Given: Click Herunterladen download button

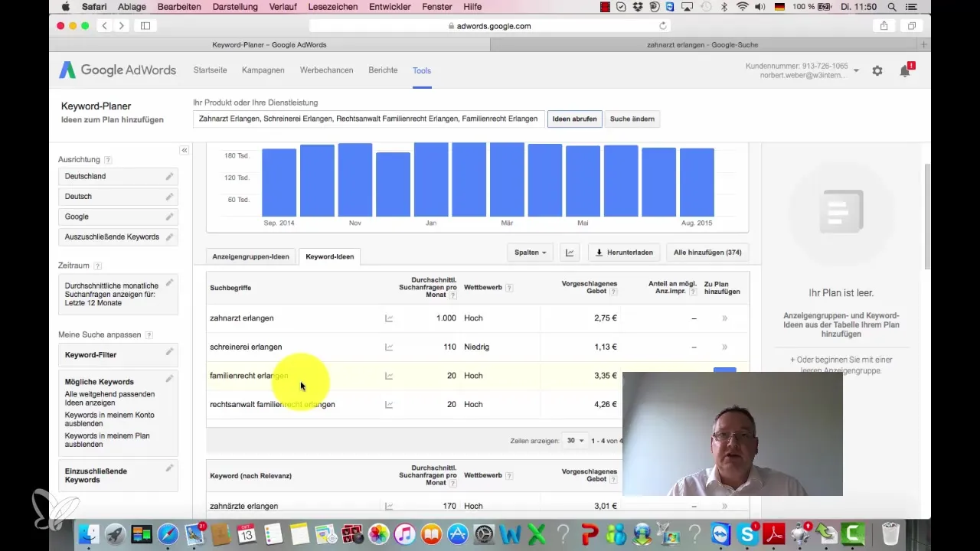Looking at the screenshot, I should tap(625, 253).
